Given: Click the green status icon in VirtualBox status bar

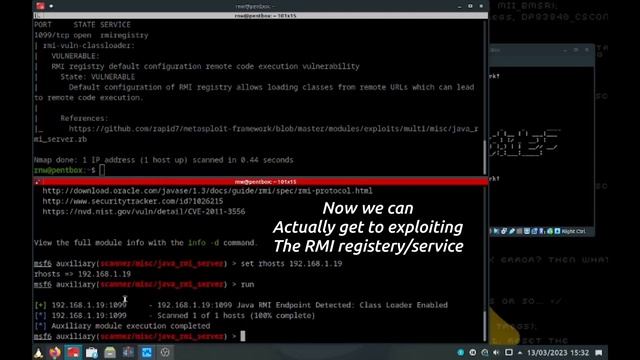Looking at the screenshot, I should tap(550, 231).
